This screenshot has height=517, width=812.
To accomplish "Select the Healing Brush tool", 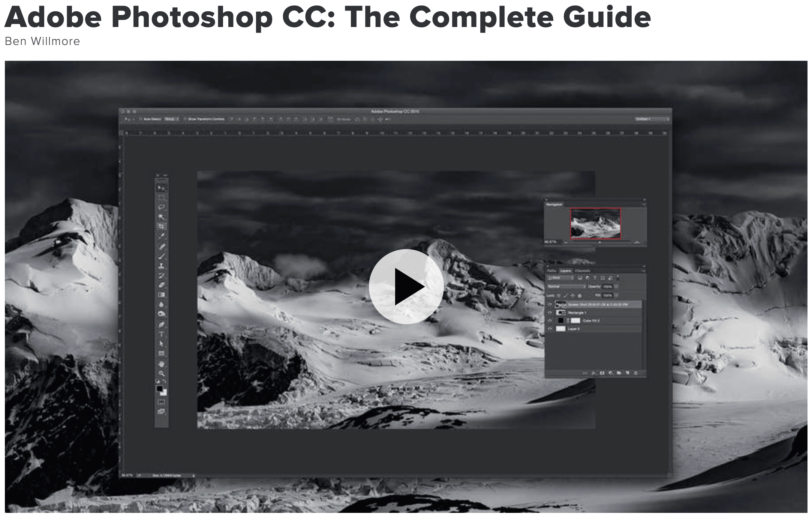I will pos(162,246).
